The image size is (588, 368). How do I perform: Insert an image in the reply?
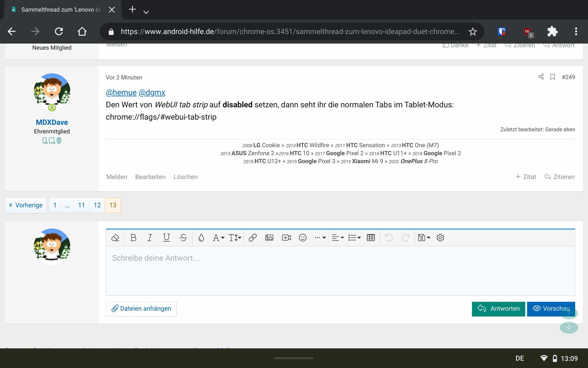pos(269,238)
